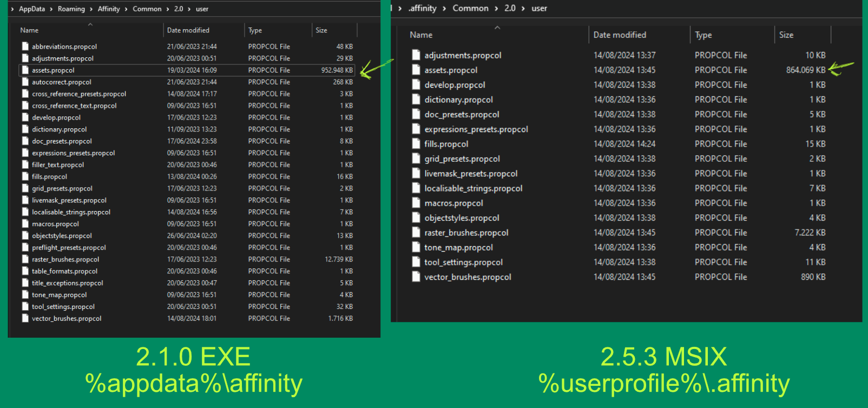The width and height of the screenshot is (868, 408).
Task: Click file icon of livemask_presets.propcol in right window
Action: coord(416,174)
